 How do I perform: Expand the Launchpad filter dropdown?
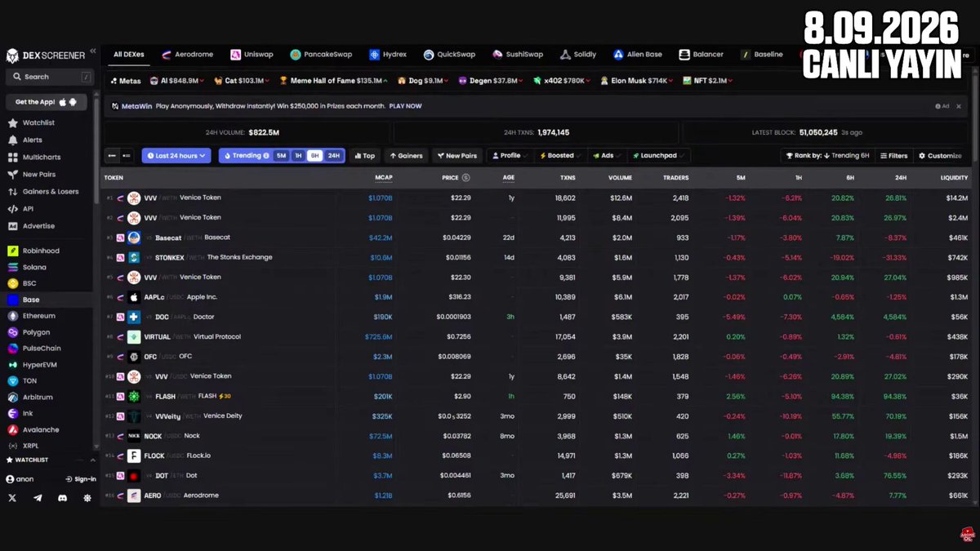658,156
